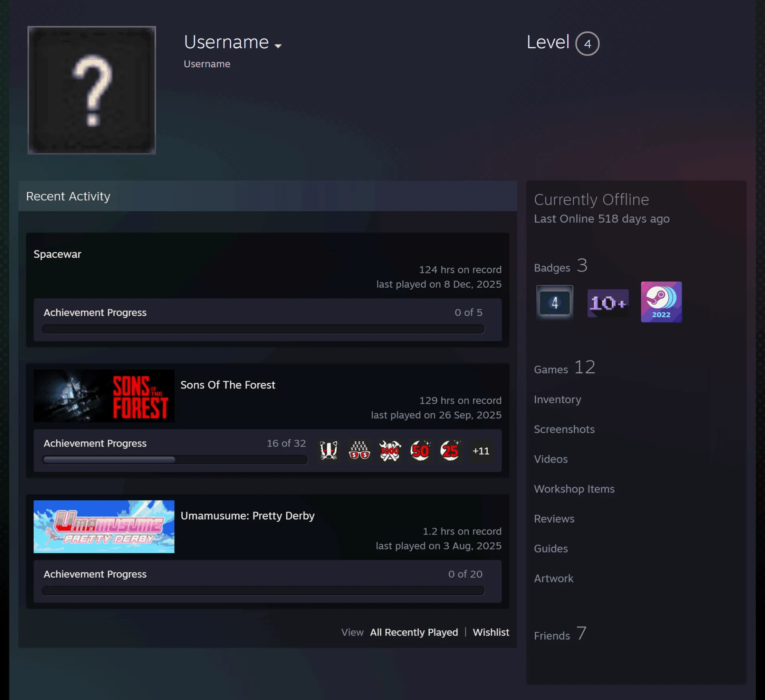Go to Workshop Items
The height and width of the screenshot is (700, 765).
point(574,489)
